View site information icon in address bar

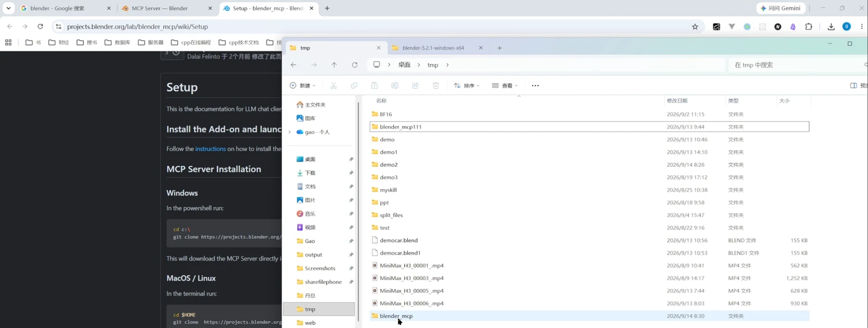pos(59,27)
